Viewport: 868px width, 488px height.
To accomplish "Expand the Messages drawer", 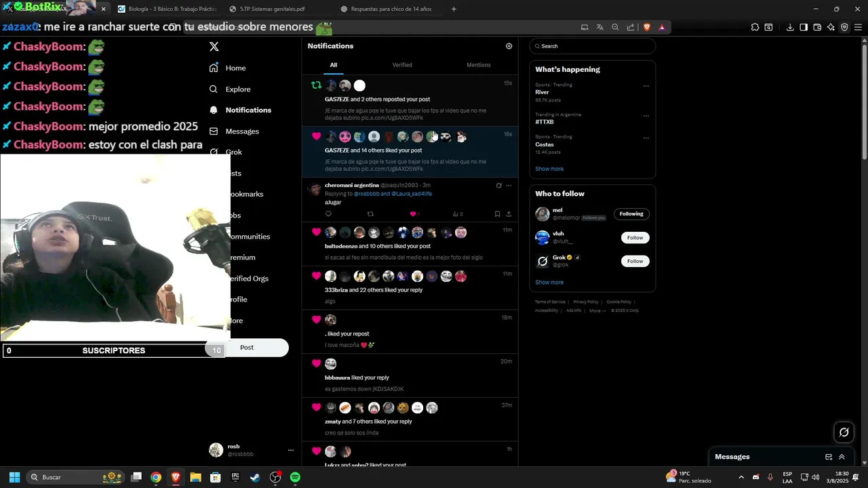I will pyautogui.click(x=842, y=457).
